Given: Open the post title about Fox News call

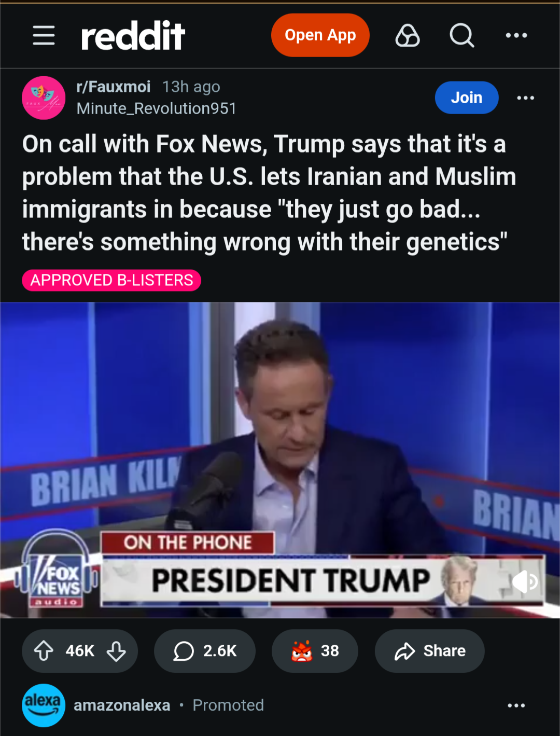Looking at the screenshot, I should point(269,193).
